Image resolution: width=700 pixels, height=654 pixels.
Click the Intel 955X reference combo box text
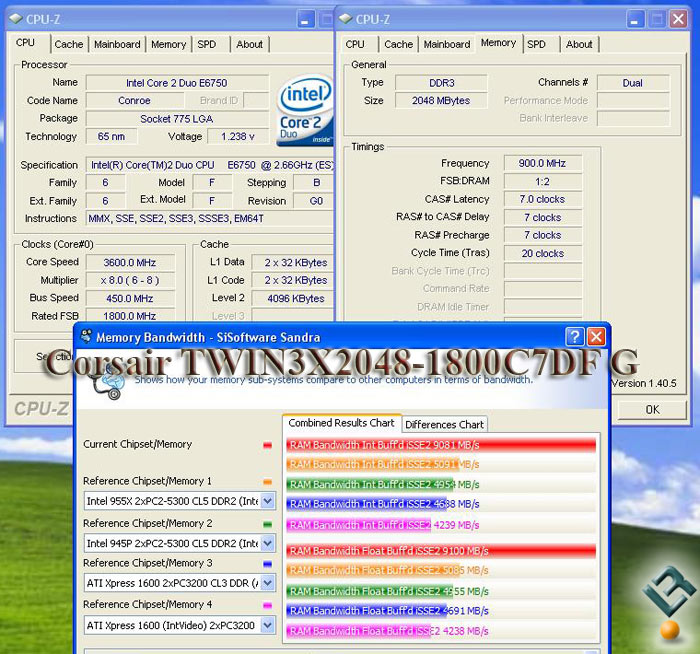pyautogui.click(x=172, y=501)
